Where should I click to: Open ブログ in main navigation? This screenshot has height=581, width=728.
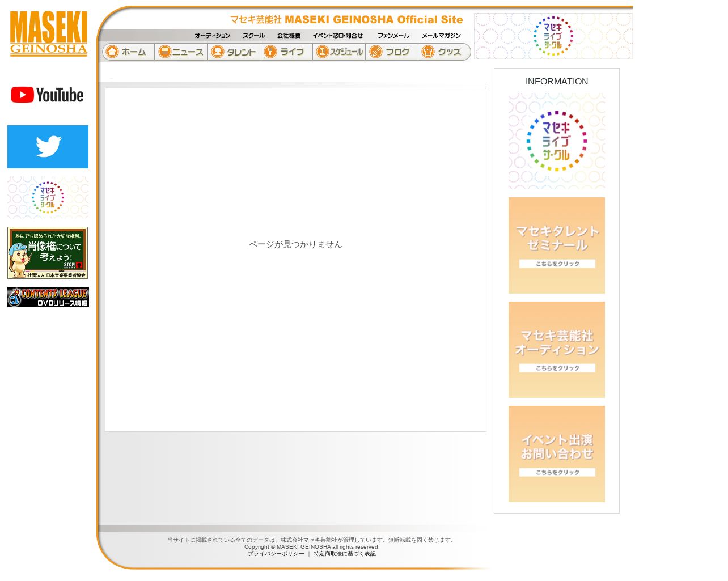click(392, 52)
